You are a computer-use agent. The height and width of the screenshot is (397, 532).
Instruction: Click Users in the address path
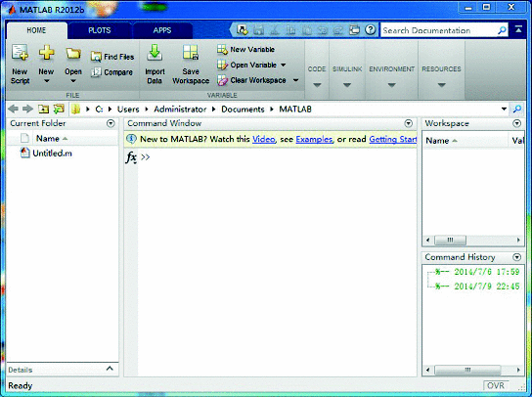[x=128, y=110]
